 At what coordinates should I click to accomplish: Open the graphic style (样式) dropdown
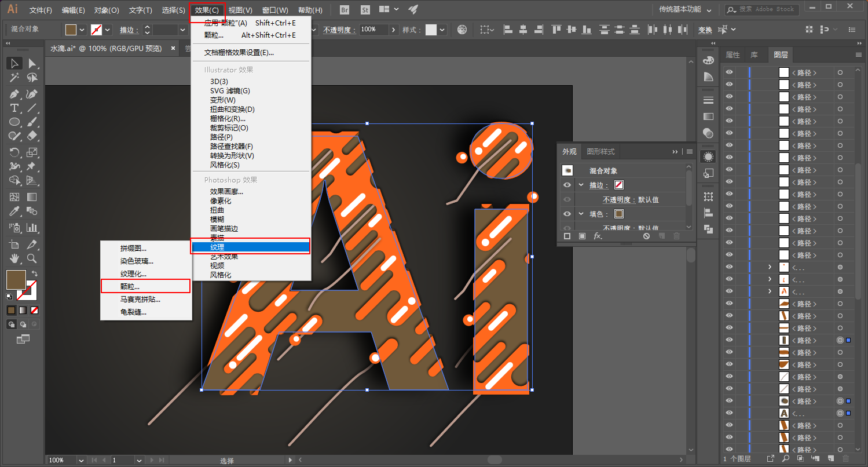pos(442,30)
